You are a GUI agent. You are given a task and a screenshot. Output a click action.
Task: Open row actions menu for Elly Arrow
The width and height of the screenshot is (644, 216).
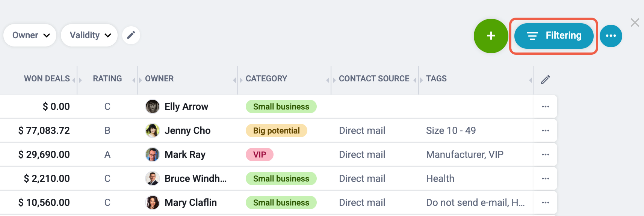coord(546,106)
